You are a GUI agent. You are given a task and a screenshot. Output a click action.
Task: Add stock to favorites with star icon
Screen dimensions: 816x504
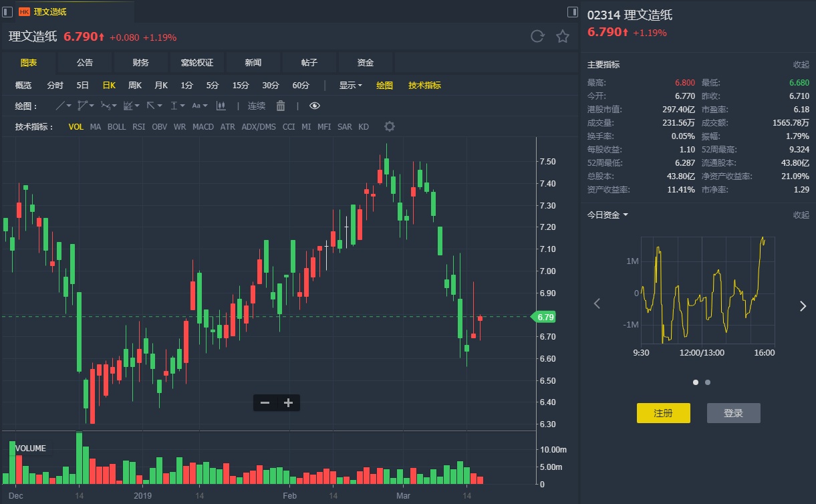point(563,36)
